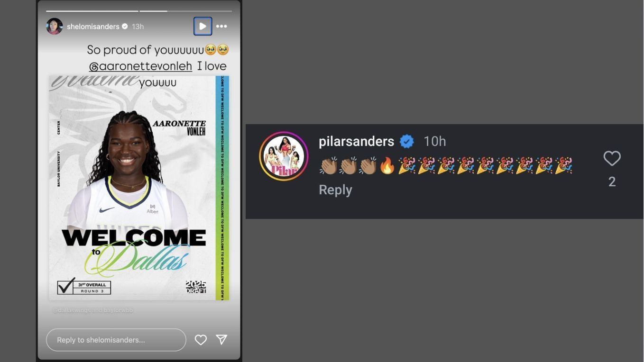Image resolution: width=644 pixels, height=362 pixels.
Task: Resume the story with the play button
Action: tap(202, 27)
